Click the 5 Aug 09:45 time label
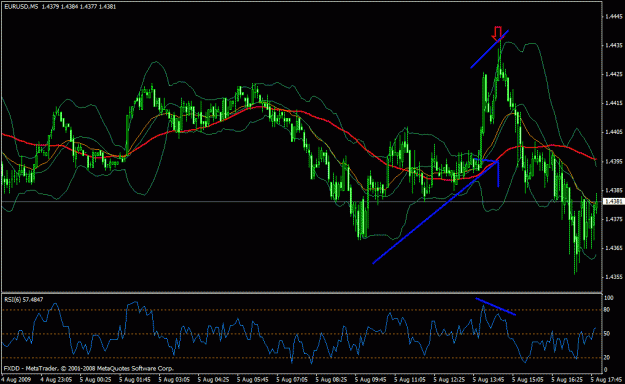 pyautogui.click(x=371, y=379)
